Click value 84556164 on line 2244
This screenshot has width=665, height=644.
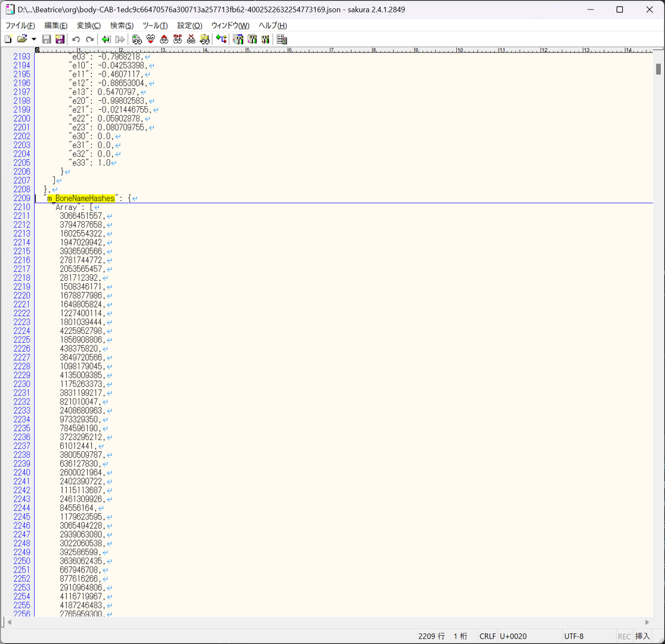[x=77, y=508]
